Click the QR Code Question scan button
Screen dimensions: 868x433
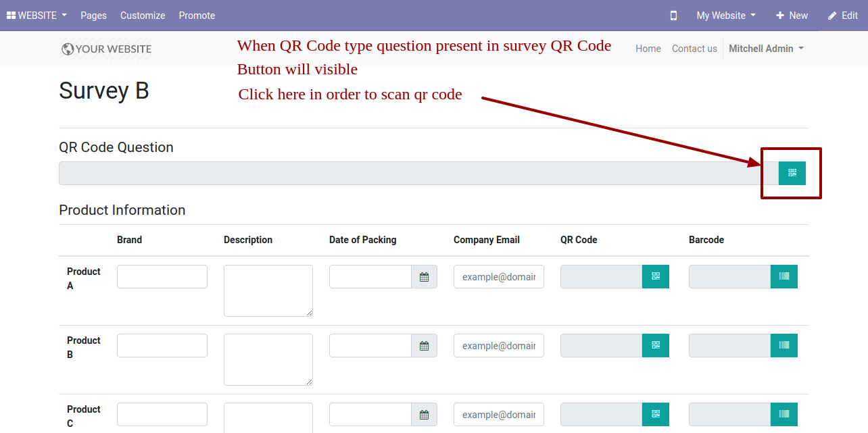tap(792, 173)
